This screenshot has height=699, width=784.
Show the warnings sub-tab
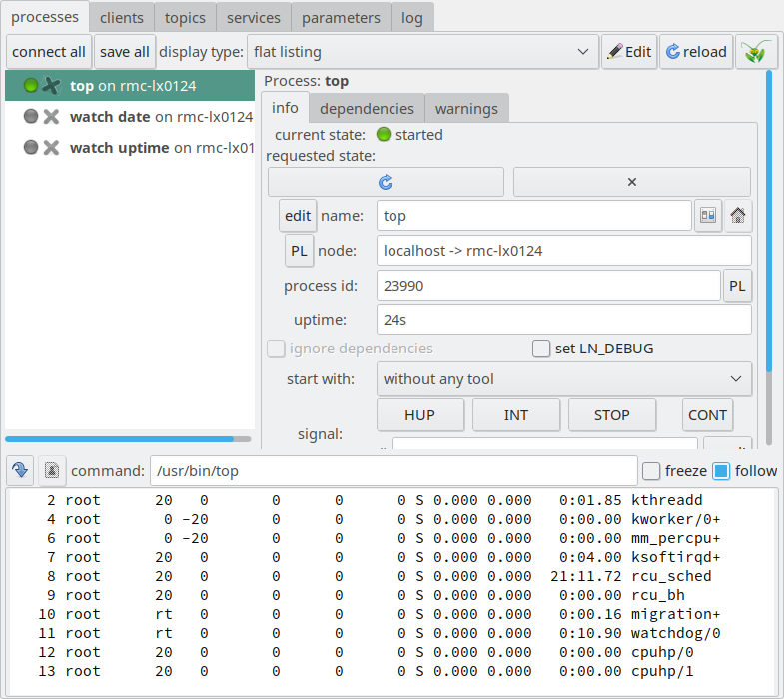[467, 109]
